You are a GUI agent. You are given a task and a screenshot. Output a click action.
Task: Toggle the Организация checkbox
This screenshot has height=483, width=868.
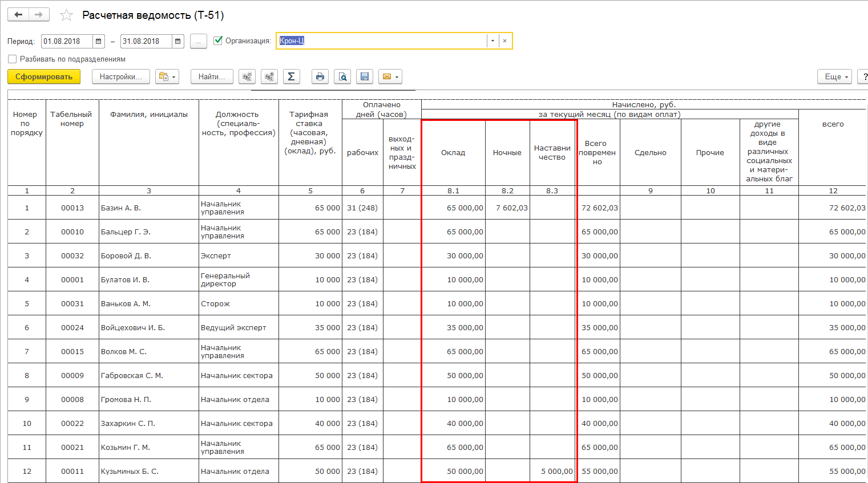point(218,40)
